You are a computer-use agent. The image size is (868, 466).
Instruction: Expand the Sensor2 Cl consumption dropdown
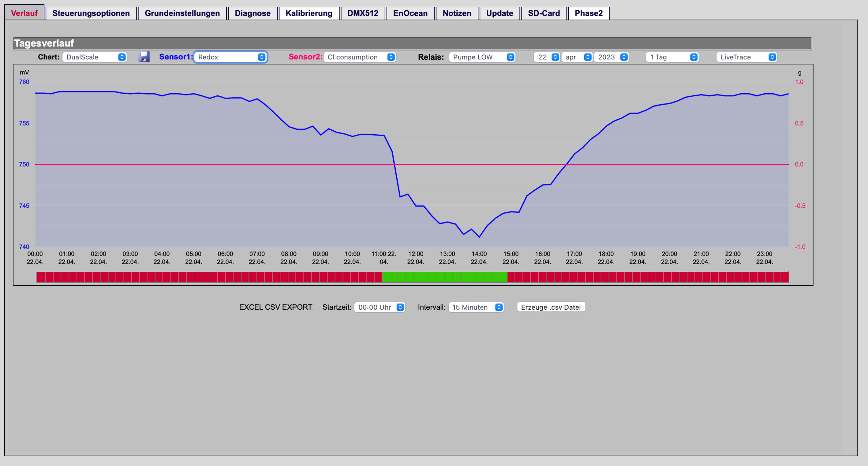(x=359, y=57)
